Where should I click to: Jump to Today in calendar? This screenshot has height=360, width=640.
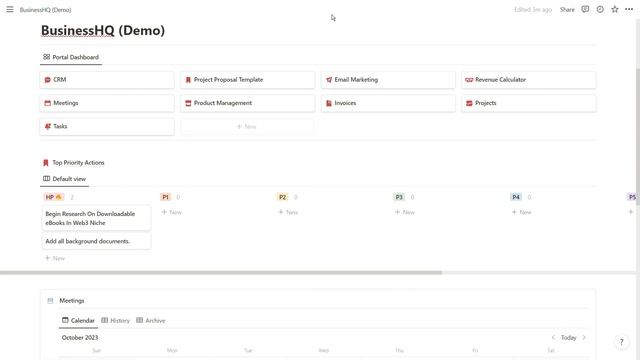[568, 338]
